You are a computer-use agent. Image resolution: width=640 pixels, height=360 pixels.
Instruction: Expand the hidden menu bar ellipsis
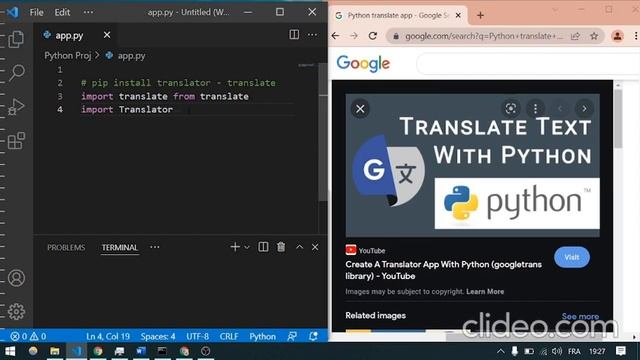point(88,12)
